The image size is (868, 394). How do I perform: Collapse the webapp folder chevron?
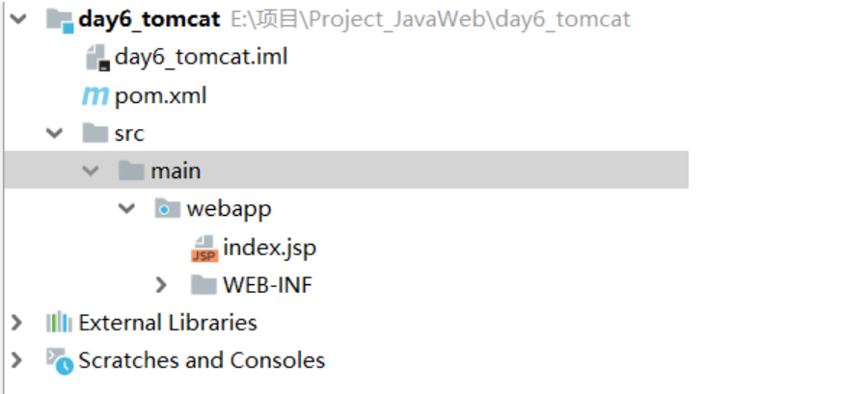coord(126,209)
